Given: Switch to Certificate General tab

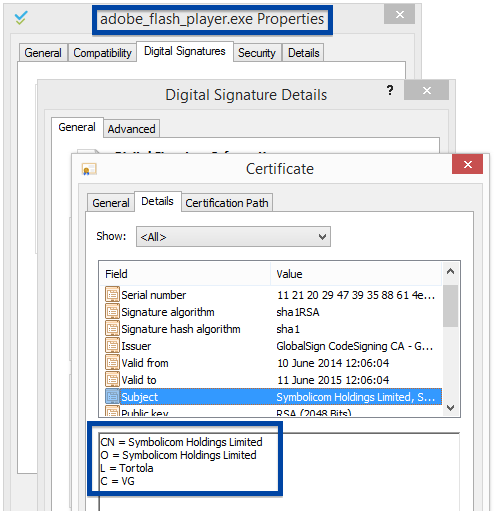Looking at the screenshot, I should click(x=111, y=203).
